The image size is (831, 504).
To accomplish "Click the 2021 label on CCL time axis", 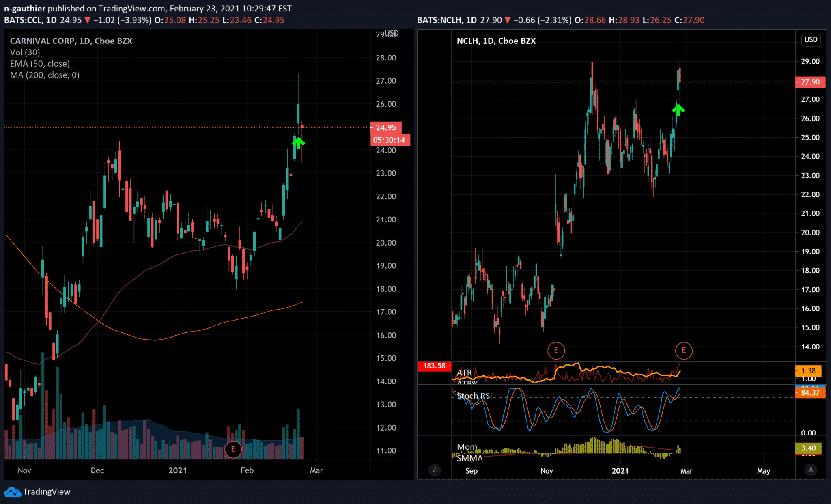I will 178,471.
